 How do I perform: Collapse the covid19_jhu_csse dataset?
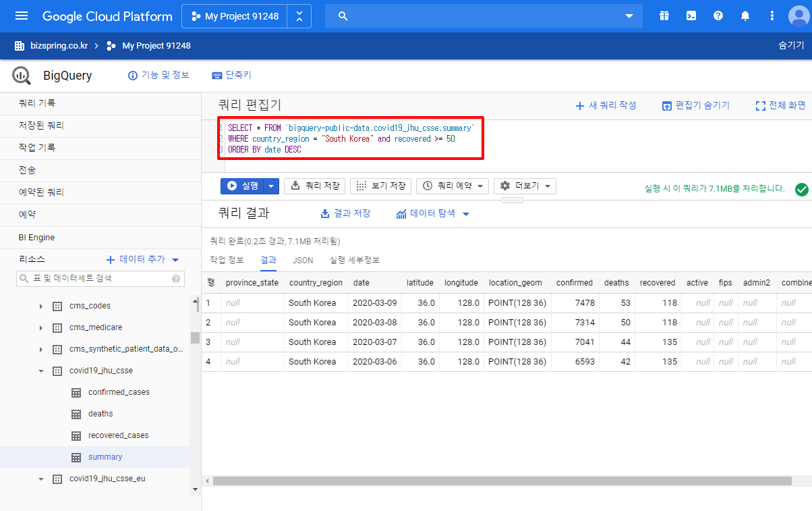point(40,370)
